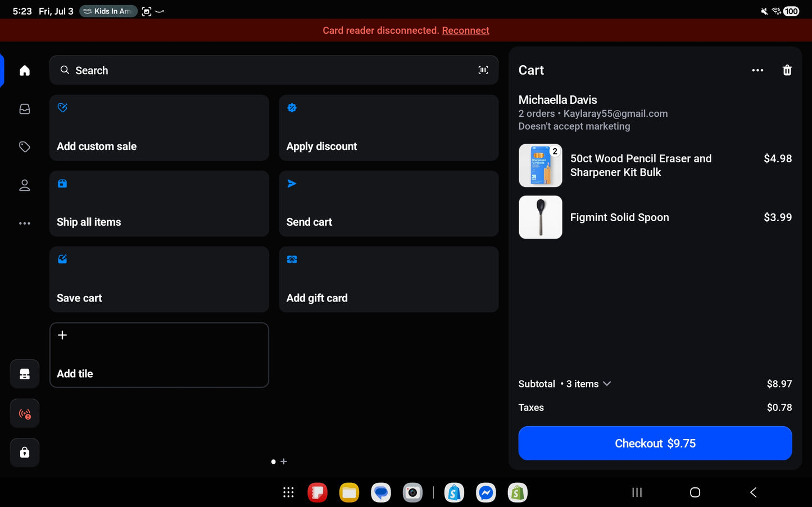Image resolution: width=812 pixels, height=507 pixels.
Task: Open the Customers person icon in sidebar
Action: (24, 185)
